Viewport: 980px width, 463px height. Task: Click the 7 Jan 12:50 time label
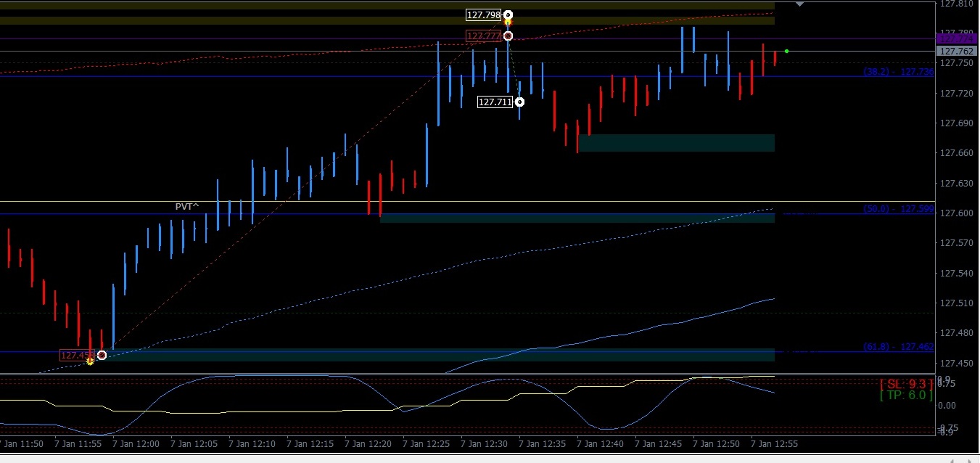pos(716,443)
